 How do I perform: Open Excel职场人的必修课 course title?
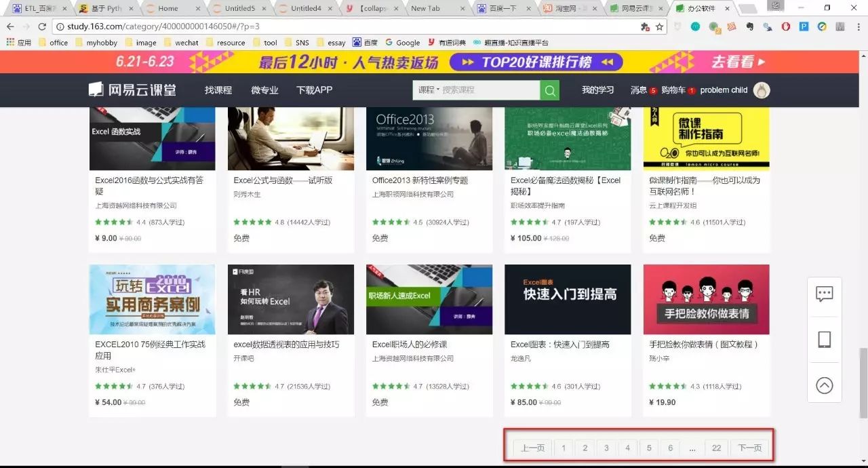click(410, 345)
